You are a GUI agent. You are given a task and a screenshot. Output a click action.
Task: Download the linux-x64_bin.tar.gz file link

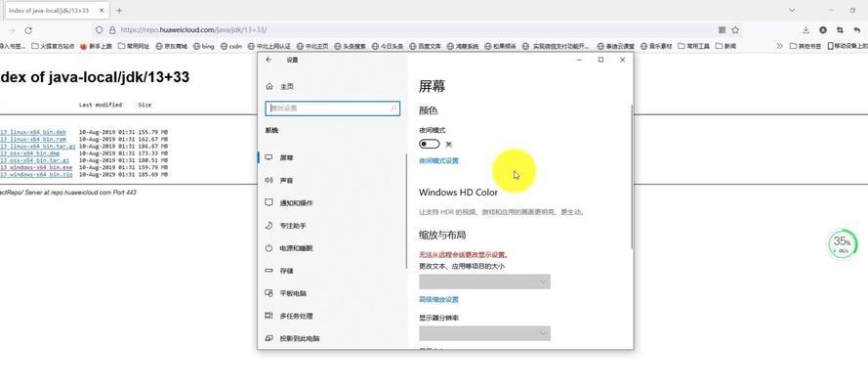click(38, 147)
